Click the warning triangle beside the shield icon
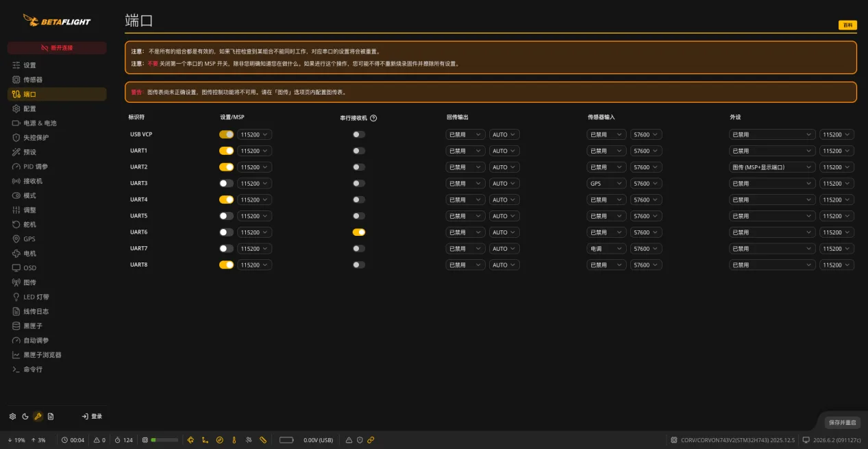 349,440
